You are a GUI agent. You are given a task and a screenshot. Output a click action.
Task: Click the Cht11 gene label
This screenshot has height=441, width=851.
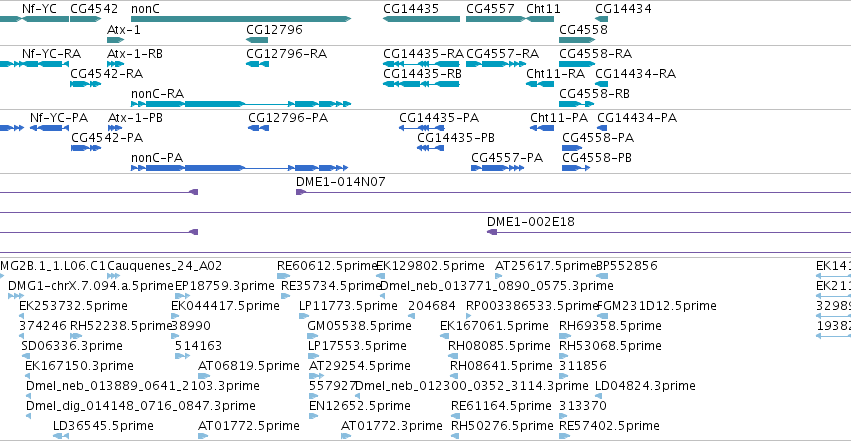(543, 9)
